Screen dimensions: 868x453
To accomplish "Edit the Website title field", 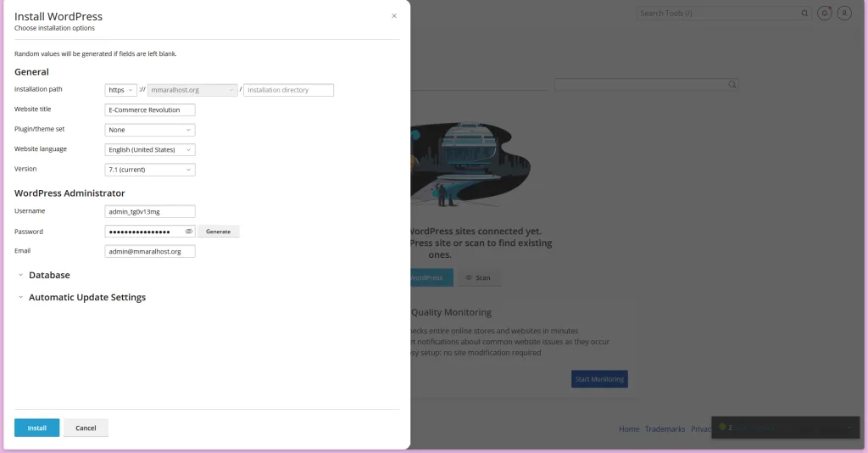I will coord(150,109).
